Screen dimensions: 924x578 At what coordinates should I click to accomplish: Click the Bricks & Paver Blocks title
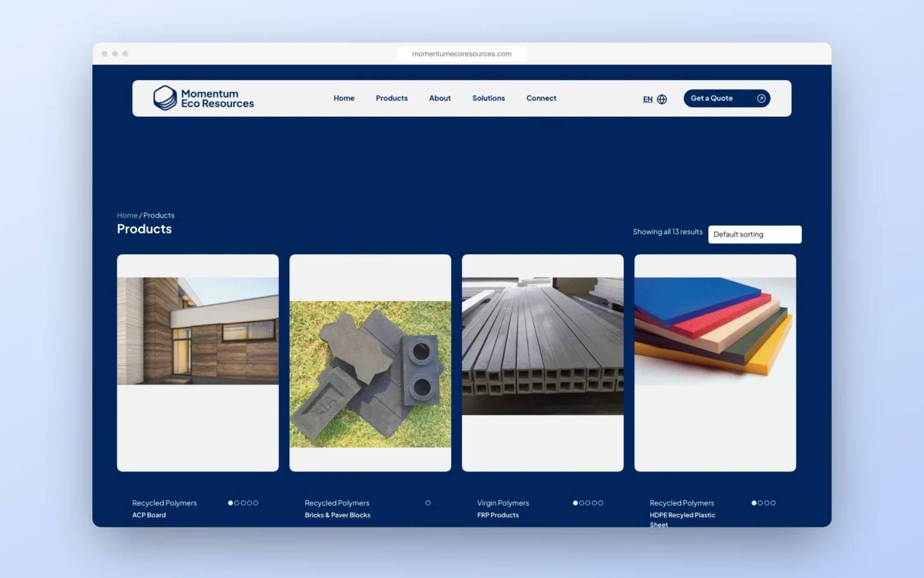pos(337,515)
